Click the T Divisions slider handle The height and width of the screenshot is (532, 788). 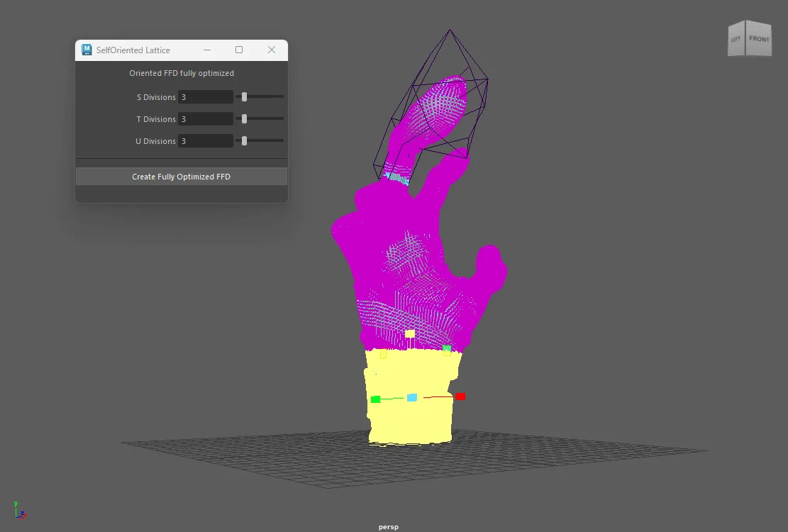244,118
